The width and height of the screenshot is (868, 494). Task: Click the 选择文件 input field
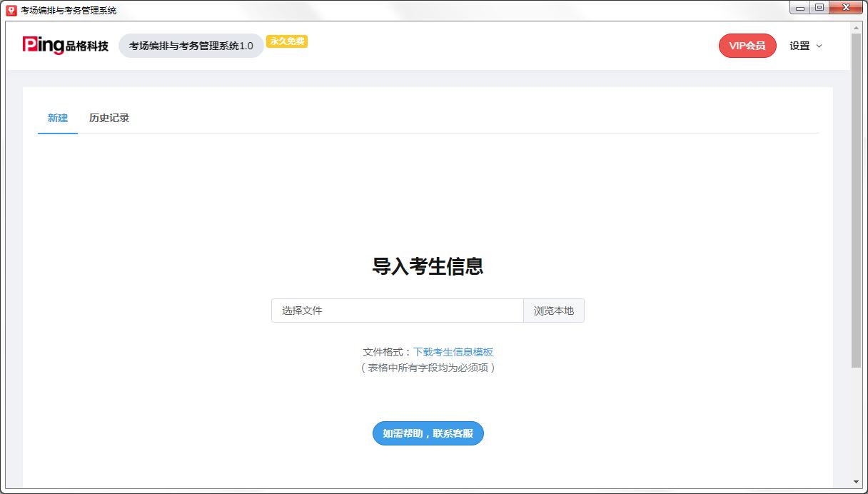coord(398,311)
